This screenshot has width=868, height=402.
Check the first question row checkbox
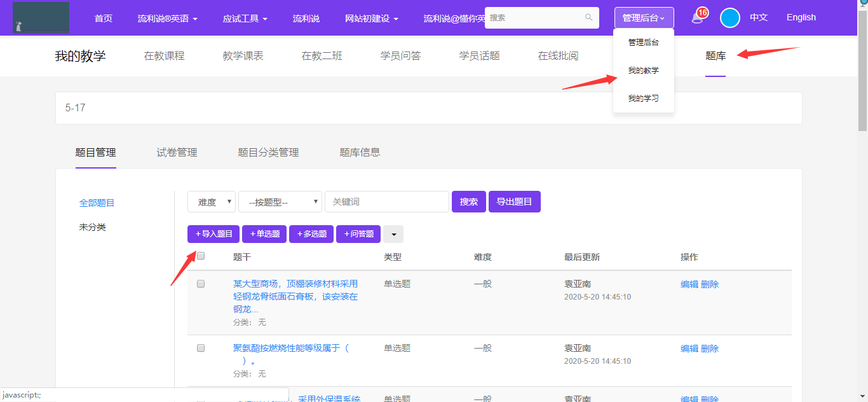coord(201,284)
